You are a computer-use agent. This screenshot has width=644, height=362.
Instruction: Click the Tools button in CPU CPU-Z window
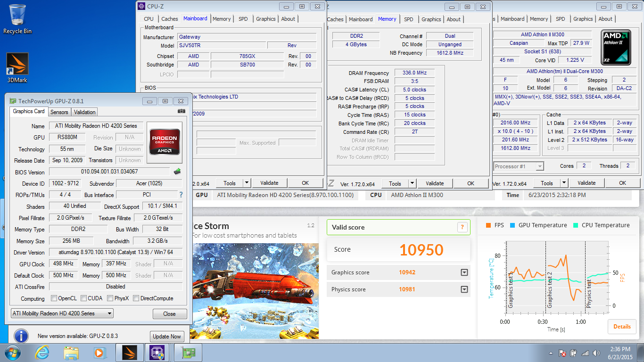tap(547, 183)
